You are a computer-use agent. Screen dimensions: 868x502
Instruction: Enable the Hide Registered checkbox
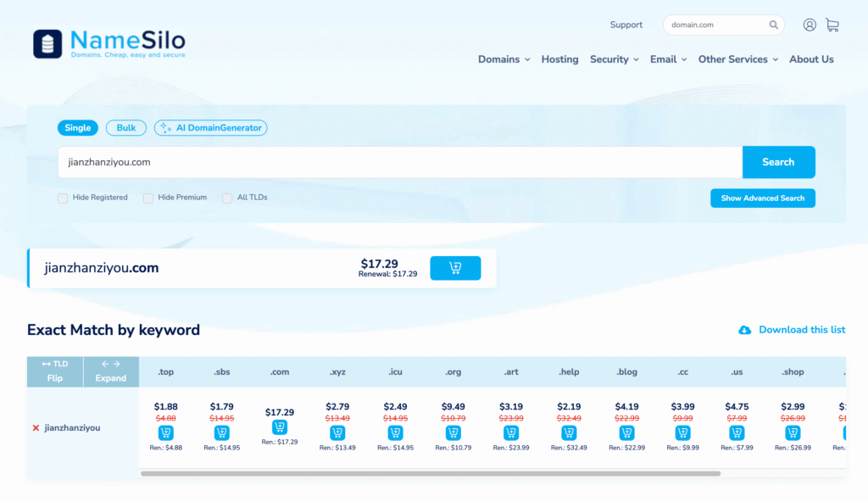point(63,198)
